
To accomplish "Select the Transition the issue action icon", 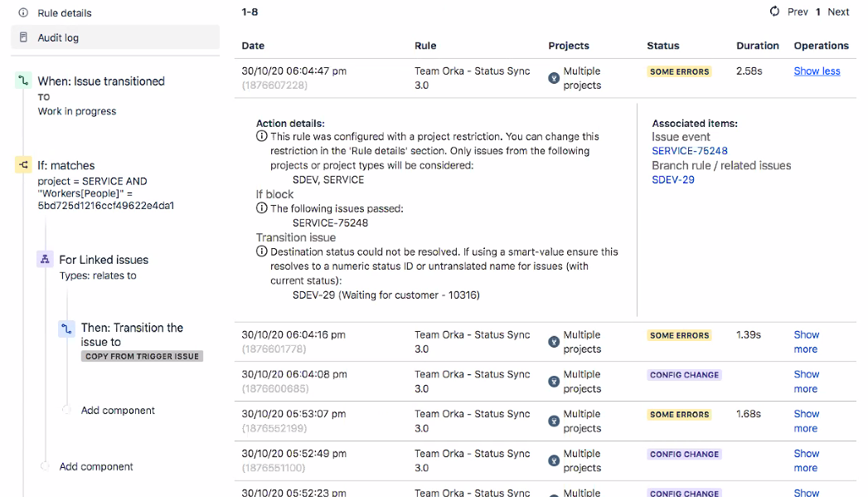I will point(66,329).
